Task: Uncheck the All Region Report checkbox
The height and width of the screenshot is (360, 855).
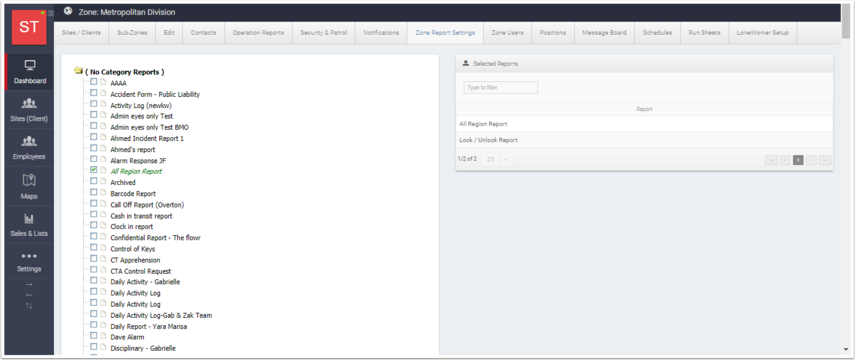Action: point(94,170)
